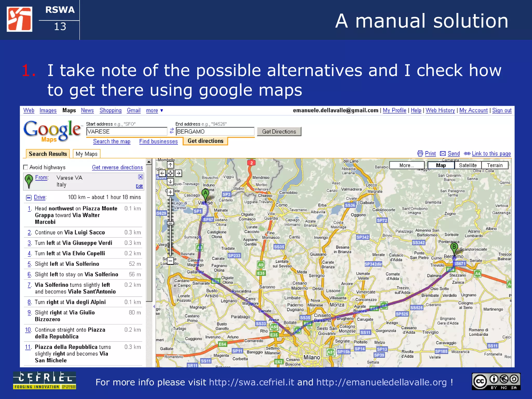
Task: Click the Get Directions button
Action: 279,131
